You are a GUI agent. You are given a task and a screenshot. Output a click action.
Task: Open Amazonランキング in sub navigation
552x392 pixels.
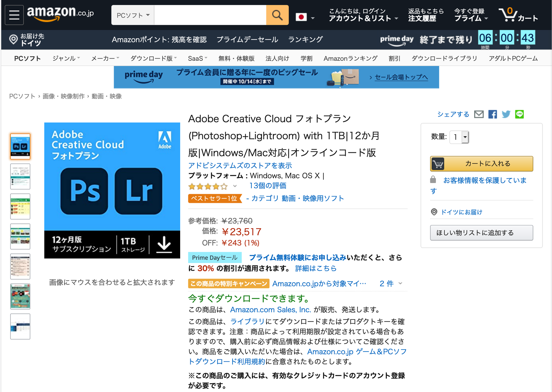351,58
